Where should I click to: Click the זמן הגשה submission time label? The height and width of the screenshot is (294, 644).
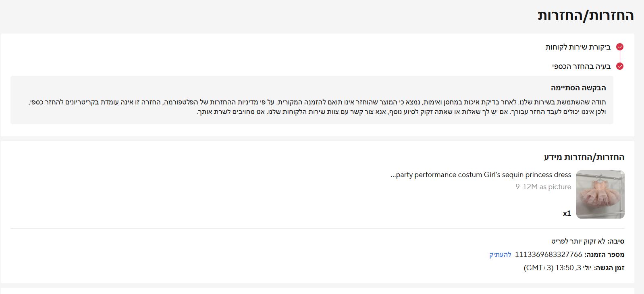click(x=609, y=268)
